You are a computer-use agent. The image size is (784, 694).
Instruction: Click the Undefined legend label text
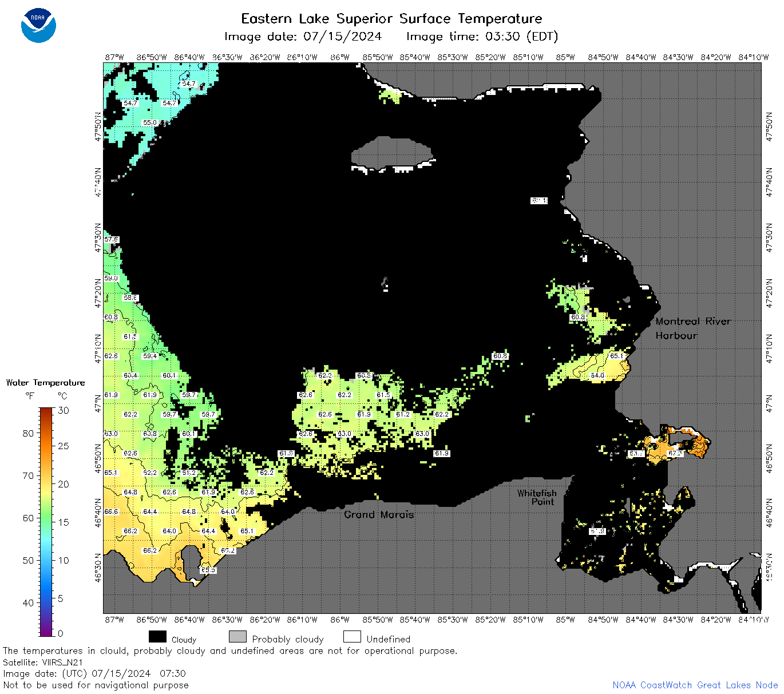[x=389, y=639]
